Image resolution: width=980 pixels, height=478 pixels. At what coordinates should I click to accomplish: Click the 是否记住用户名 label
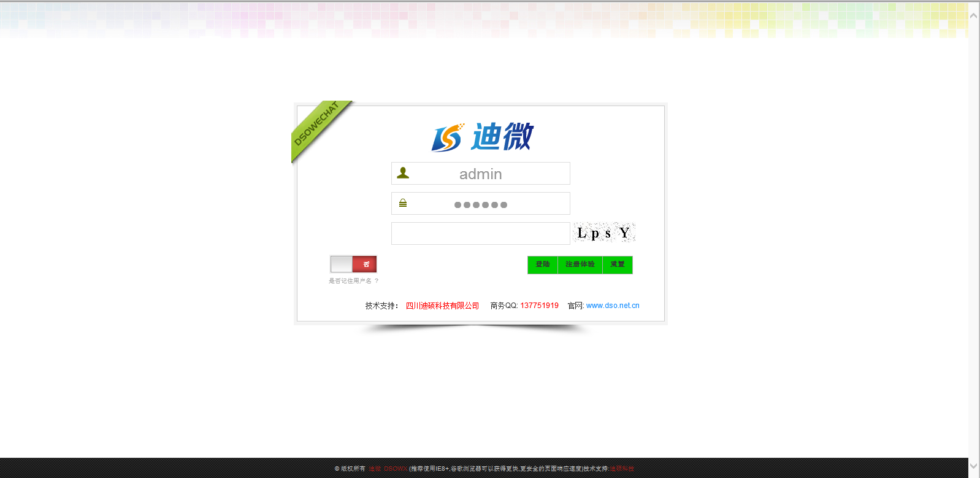(354, 281)
